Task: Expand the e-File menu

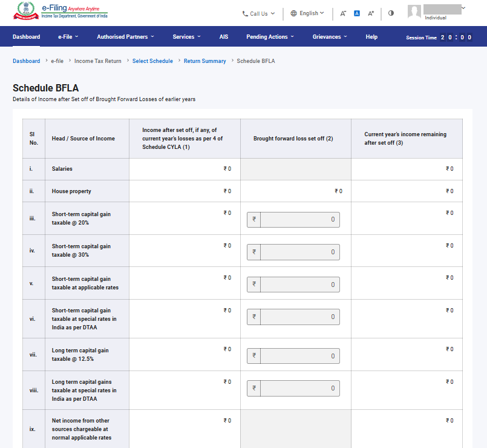Action: 68,37
